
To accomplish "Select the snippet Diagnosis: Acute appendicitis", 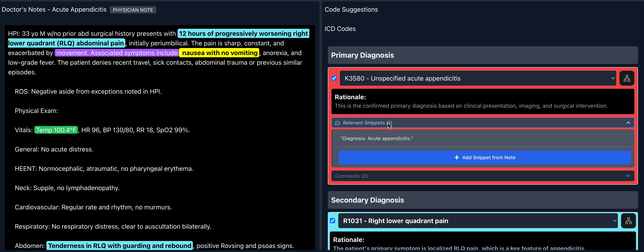I will click(x=376, y=138).
